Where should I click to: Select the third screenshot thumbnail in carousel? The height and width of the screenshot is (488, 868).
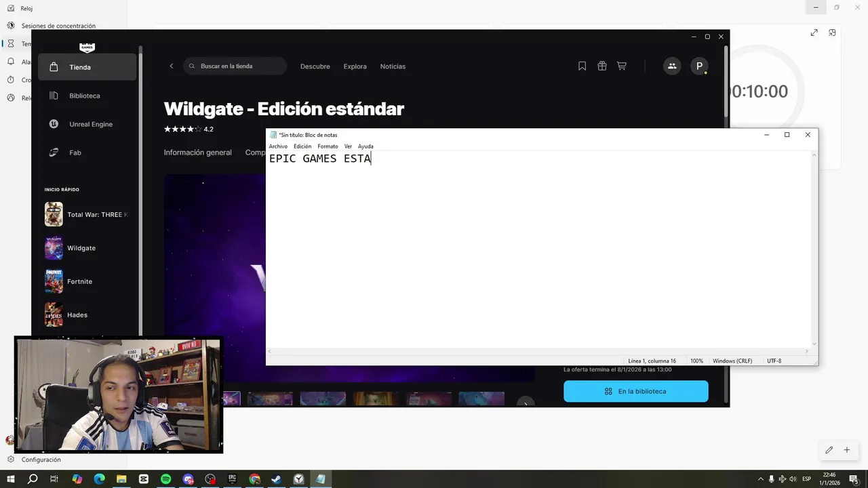click(323, 399)
